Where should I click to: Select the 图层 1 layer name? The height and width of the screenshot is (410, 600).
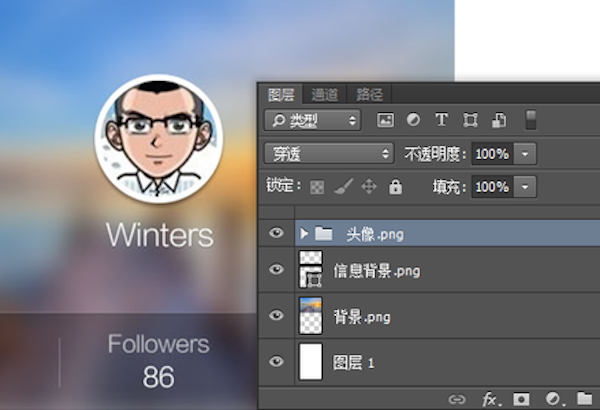(353, 363)
